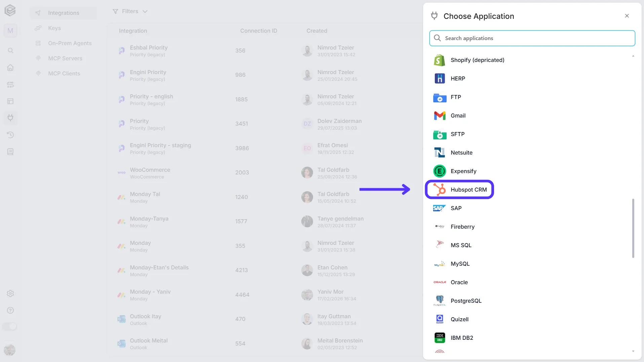Screen dimensions: 644x362
Task: Toggle the switch in the left sidebar
Action: (10, 326)
